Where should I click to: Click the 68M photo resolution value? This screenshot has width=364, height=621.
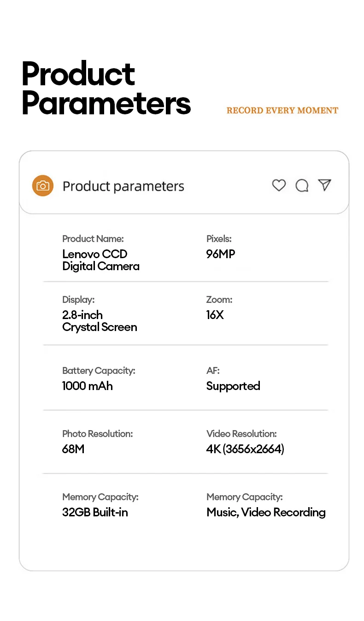(x=73, y=449)
